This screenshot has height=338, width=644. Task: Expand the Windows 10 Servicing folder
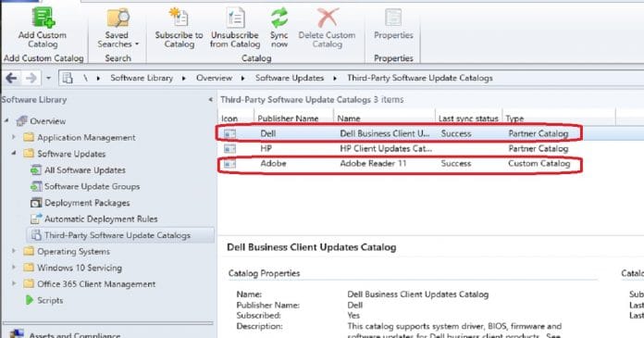click(14, 268)
